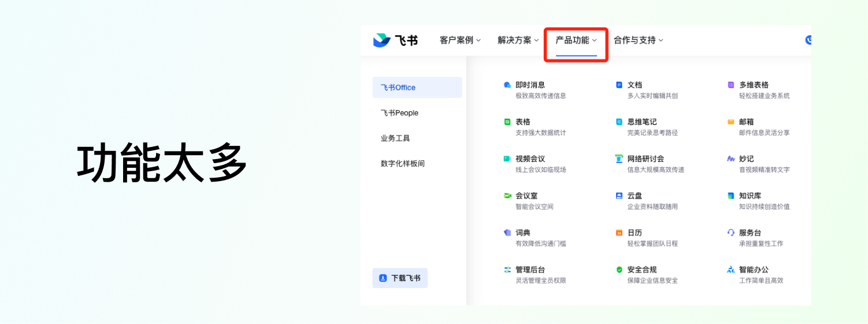Click the 视频会议 icon
Viewport: 868px width, 324px height.
pyautogui.click(x=507, y=159)
